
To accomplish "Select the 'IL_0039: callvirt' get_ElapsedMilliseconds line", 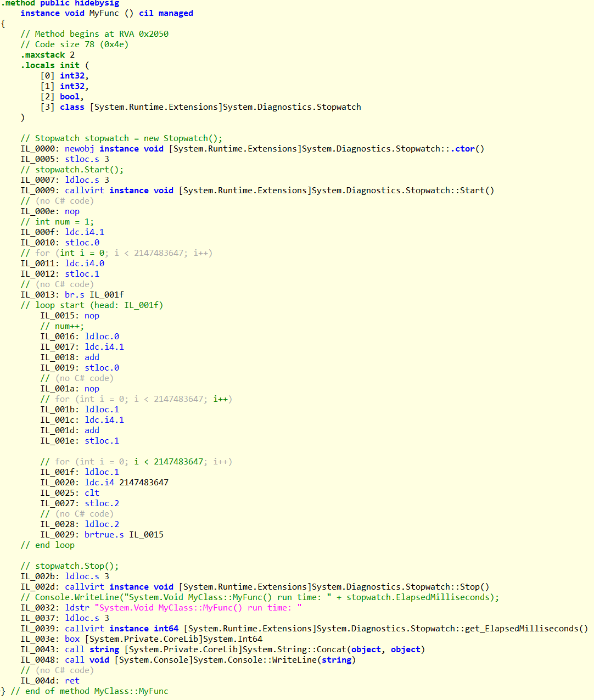I will (x=304, y=629).
